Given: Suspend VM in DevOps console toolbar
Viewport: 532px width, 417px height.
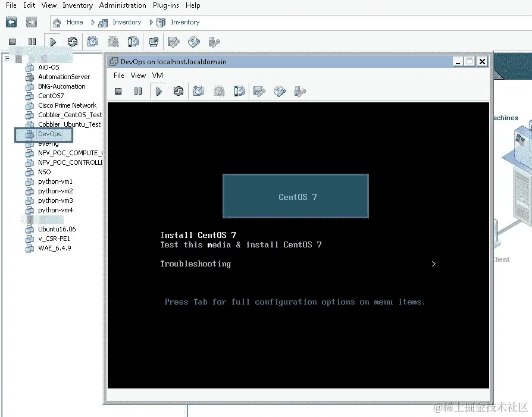Looking at the screenshot, I should click(x=138, y=91).
